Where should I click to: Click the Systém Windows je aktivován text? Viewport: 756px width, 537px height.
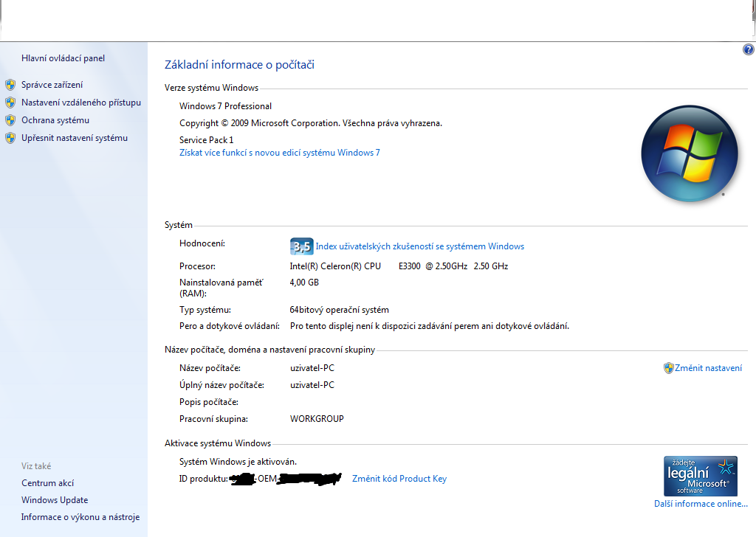[x=238, y=462]
